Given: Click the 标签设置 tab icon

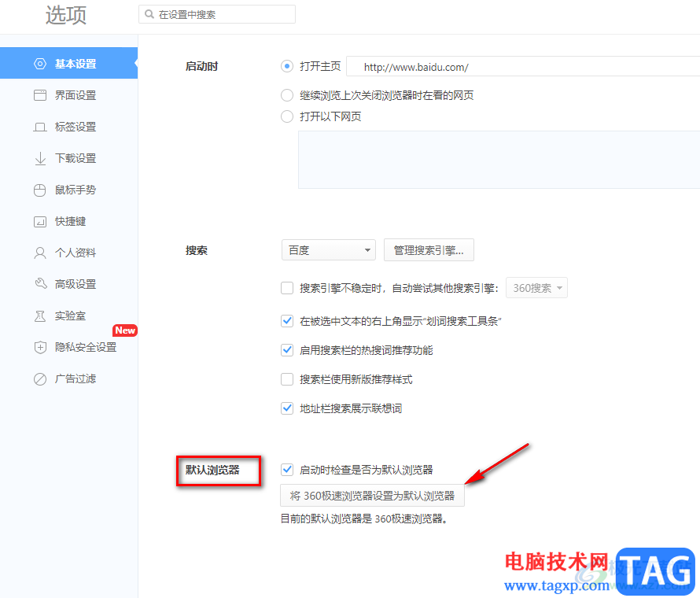Looking at the screenshot, I should point(40,127).
